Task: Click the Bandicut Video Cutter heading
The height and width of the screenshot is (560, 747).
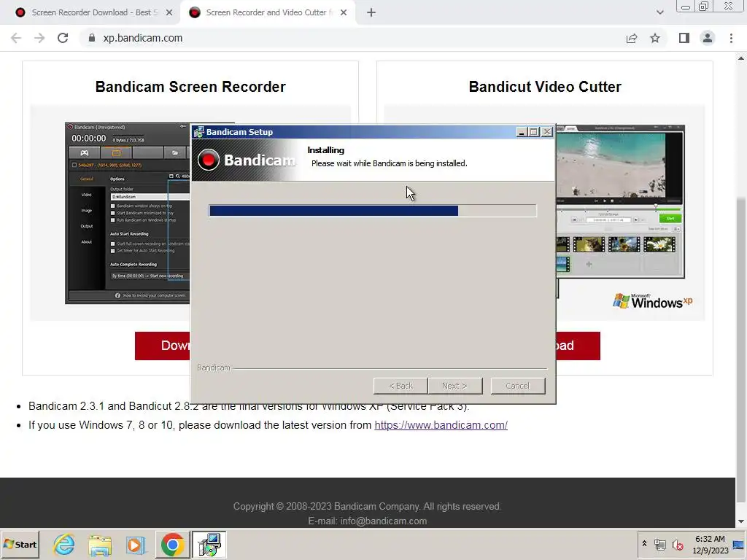Action: (545, 87)
